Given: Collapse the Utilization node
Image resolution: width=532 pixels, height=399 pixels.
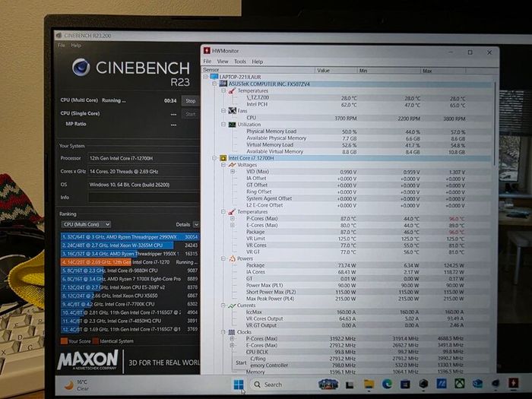Looking at the screenshot, I should 223,124.
